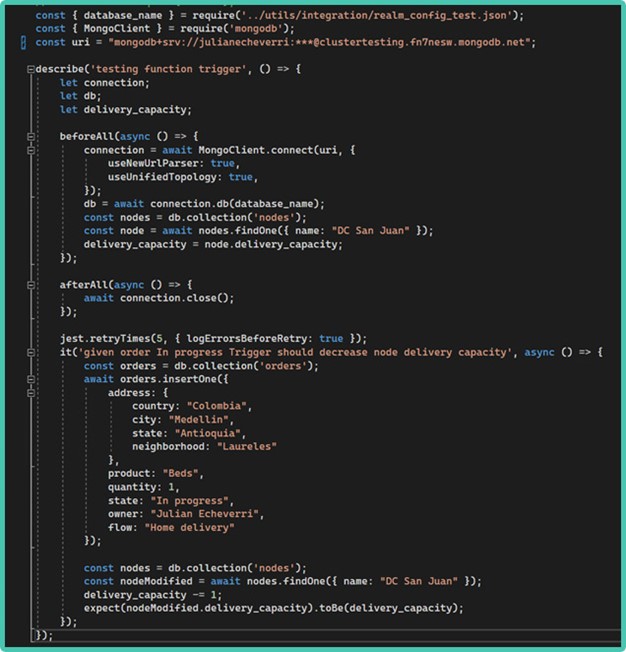Click the beforeAll function name
This screenshot has height=652, width=626.
point(87,136)
